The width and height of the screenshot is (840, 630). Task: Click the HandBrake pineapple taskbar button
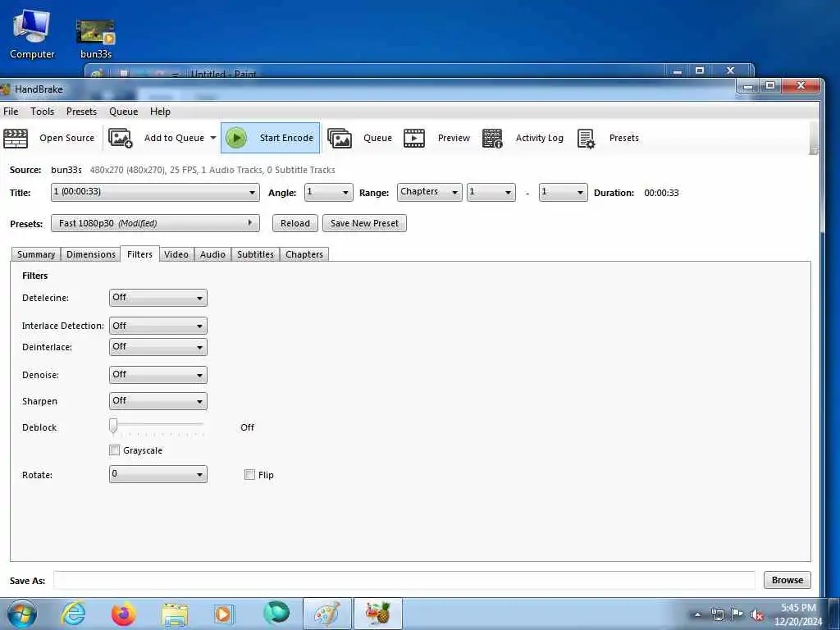pos(378,614)
